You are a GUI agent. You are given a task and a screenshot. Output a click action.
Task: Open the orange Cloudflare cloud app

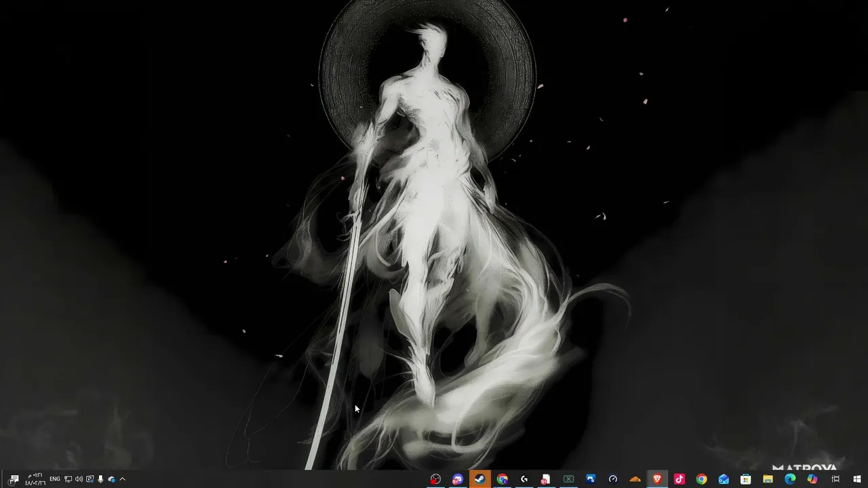pyautogui.click(x=635, y=479)
